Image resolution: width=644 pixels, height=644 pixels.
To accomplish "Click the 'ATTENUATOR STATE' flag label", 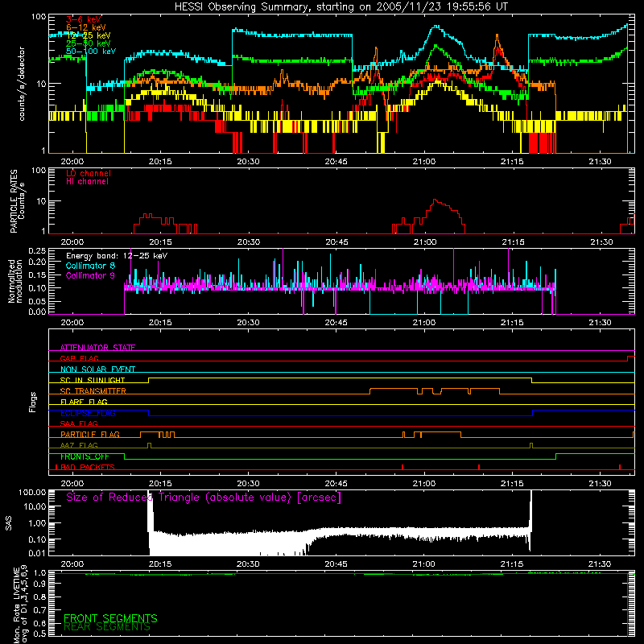I will pyautogui.click(x=97, y=348).
